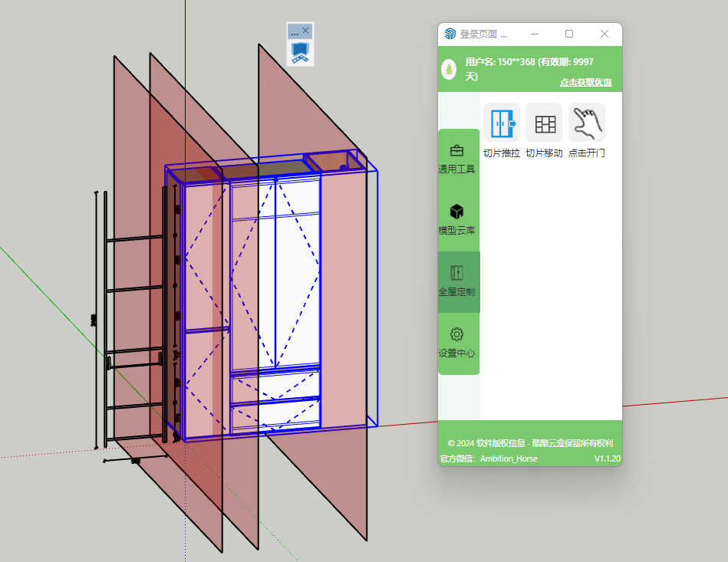Maximize the 登录页面 plugin window

(569, 34)
